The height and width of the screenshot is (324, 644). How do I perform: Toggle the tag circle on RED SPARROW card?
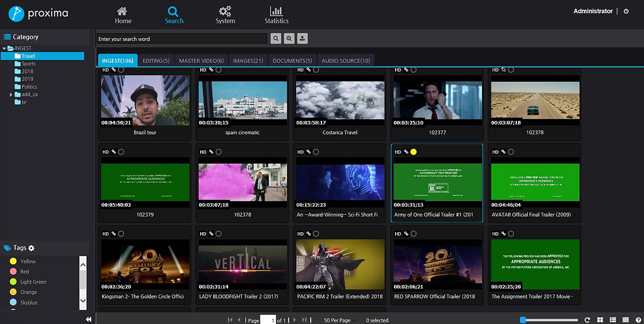(x=414, y=234)
